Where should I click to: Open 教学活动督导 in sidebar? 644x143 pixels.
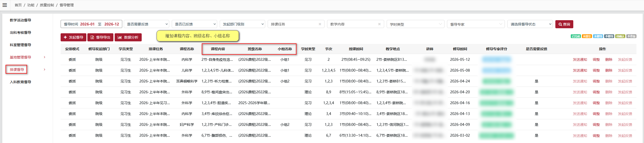(20, 20)
